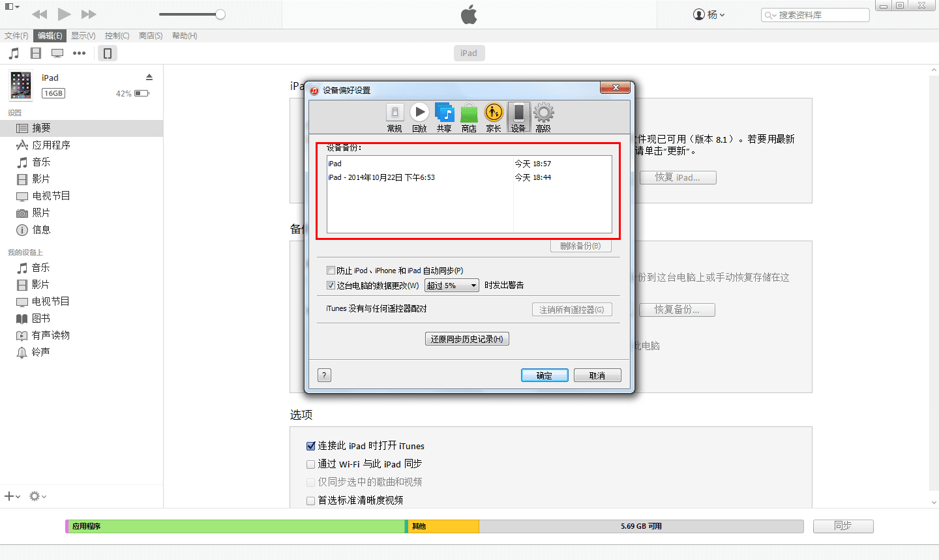The width and height of the screenshot is (939, 560).
Task: Toggle 通过 Wi-Fi 与此 iPad 同步 checkbox
Action: click(x=311, y=464)
